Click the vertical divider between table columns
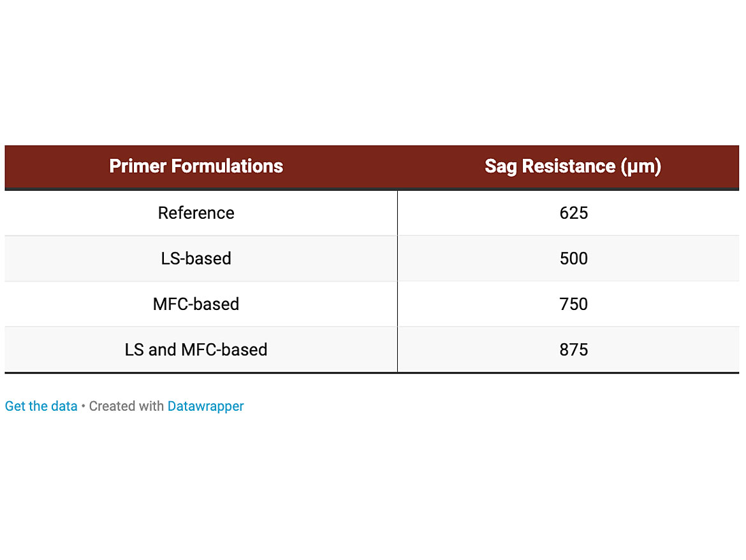 click(397, 281)
